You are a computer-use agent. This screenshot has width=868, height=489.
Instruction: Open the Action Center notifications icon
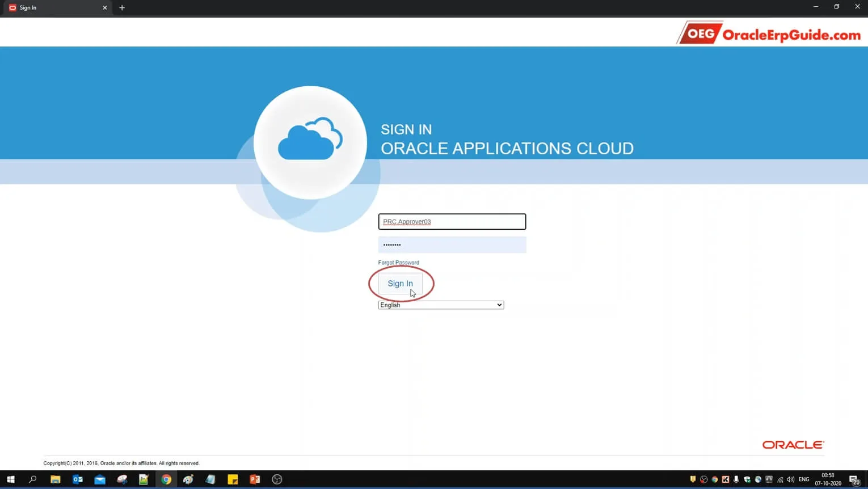[x=854, y=480]
